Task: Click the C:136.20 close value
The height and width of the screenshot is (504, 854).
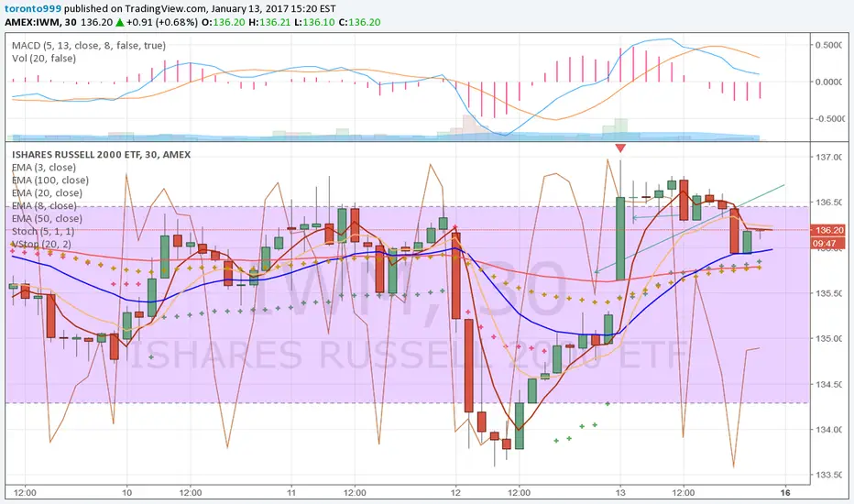Action: click(359, 22)
